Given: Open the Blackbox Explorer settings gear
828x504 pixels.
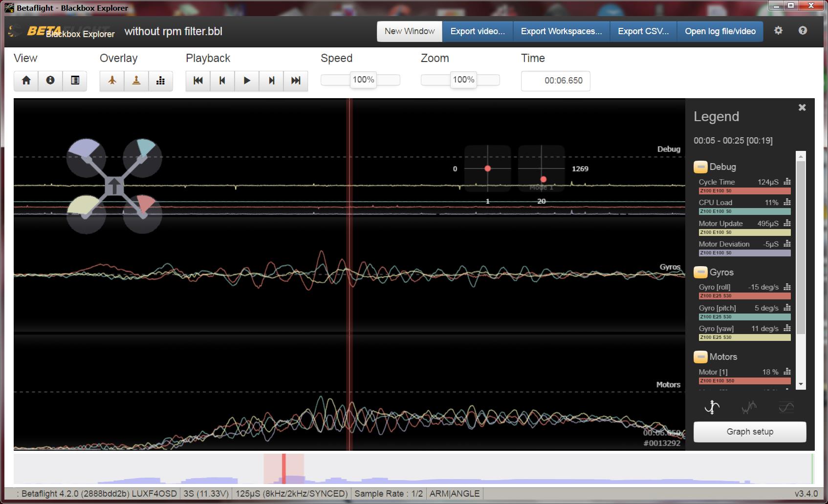Looking at the screenshot, I should pos(779,31).
